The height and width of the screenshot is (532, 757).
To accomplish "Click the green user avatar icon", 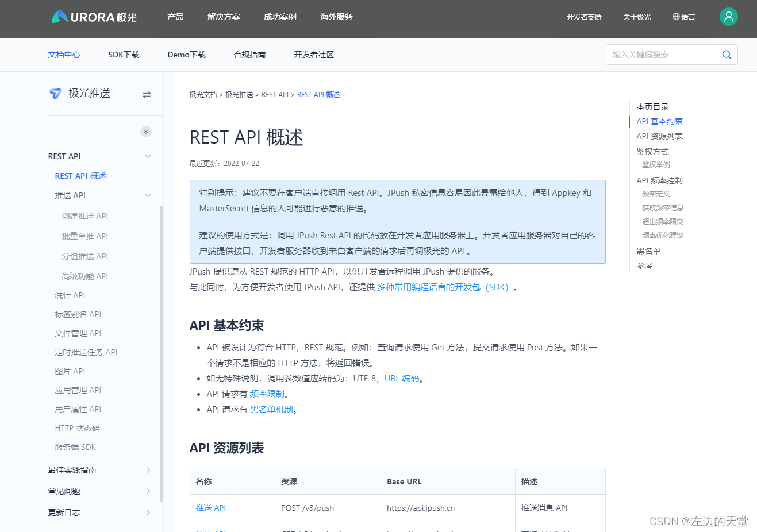I will (728, 17).
